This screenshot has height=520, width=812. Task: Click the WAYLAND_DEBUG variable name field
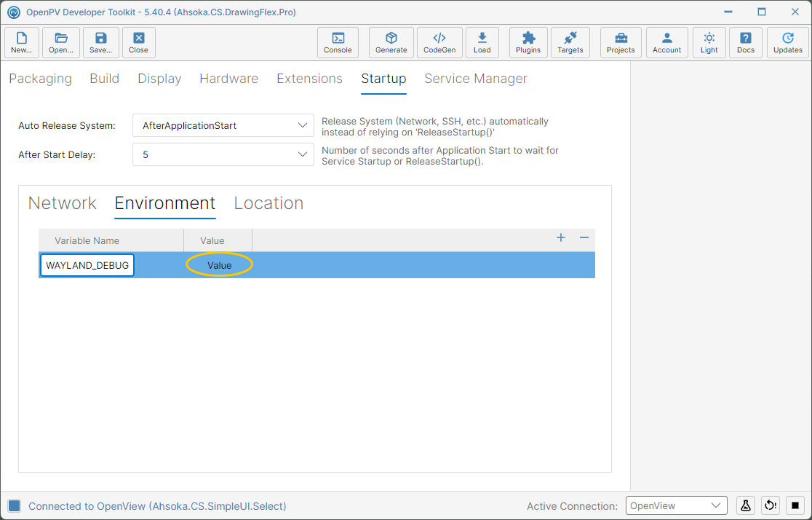87,265
